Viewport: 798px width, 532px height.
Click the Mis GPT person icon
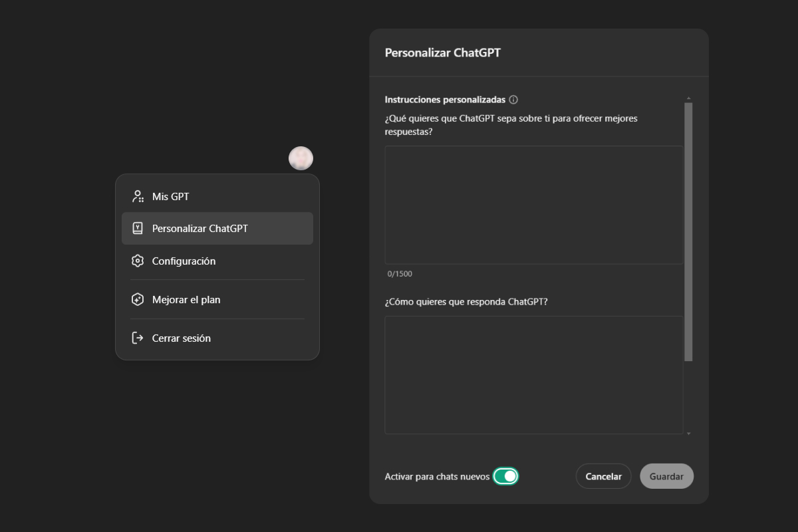[x=138, y=196]
